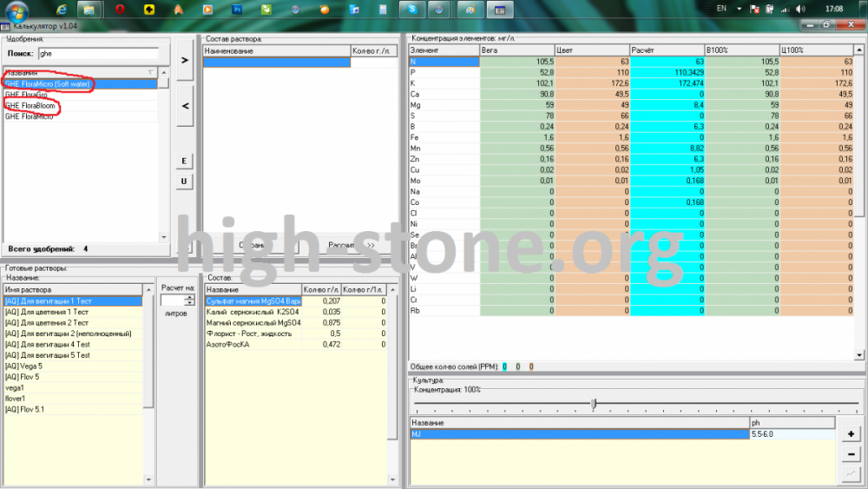Adjust the Концентрация slider handle

(594, 403)
